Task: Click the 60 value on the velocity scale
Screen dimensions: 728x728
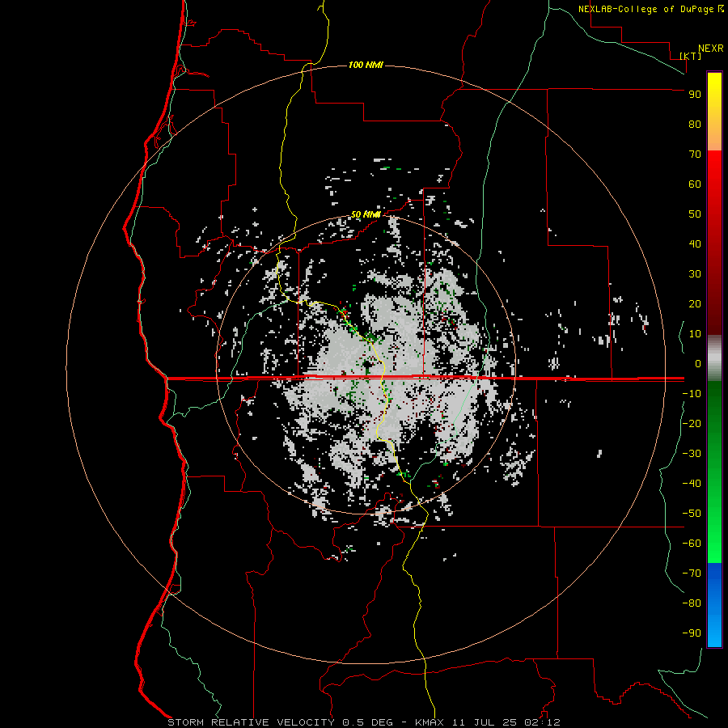Action: [695, 184]
